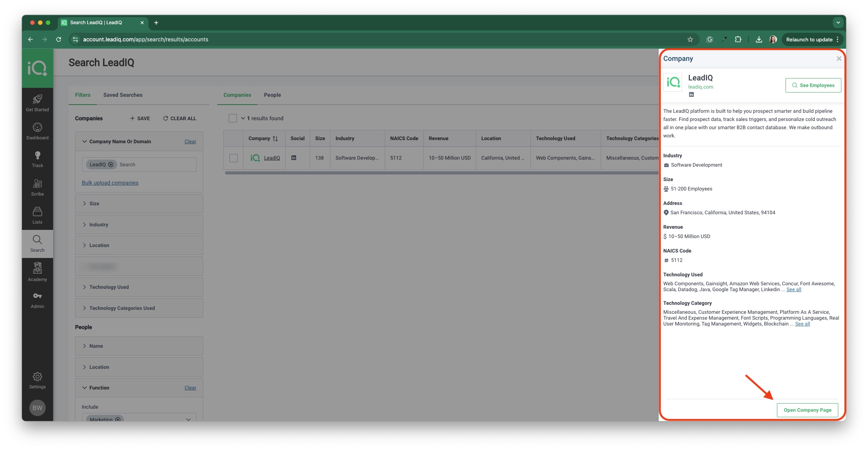The image size is (868, 450).
Task: Open browser downloads icon
Action: pyautogui.click(x=759, y=39)
